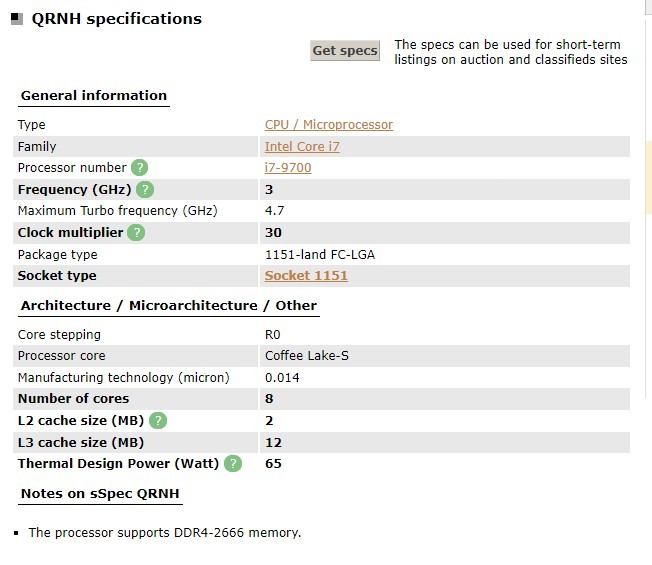Select the Clock multiplier value 30
The width and height of the screenshot is (652, 565).
273,232
